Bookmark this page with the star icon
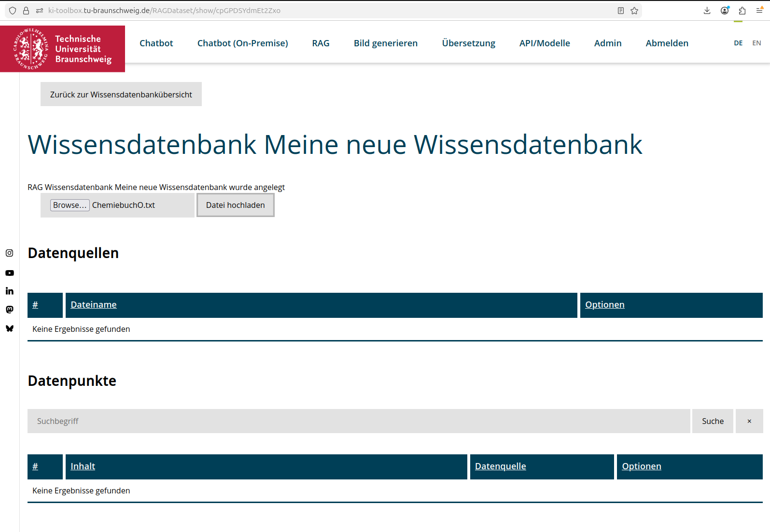This screenshot has height=532, width=770. pyautogui.click(x=634, y=11)
